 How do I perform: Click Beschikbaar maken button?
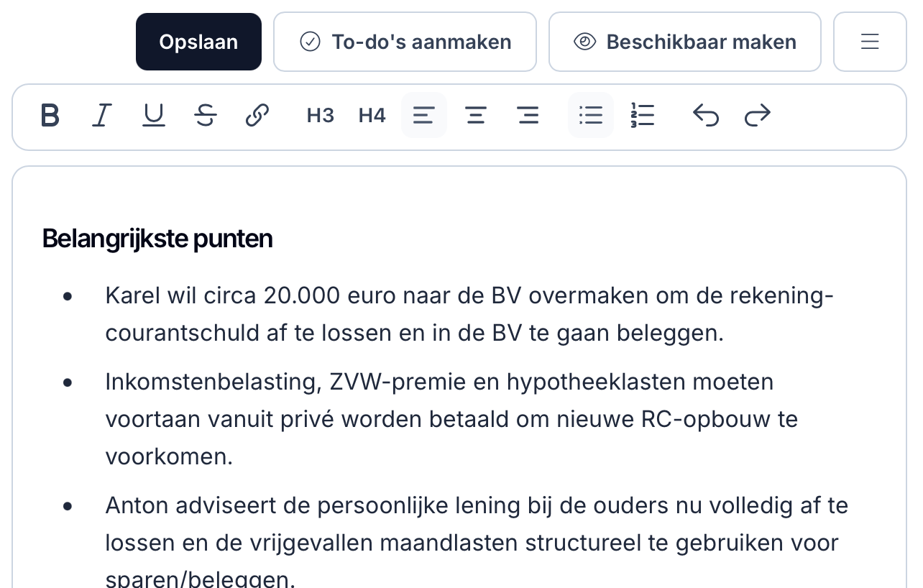[x=685, y=42]
